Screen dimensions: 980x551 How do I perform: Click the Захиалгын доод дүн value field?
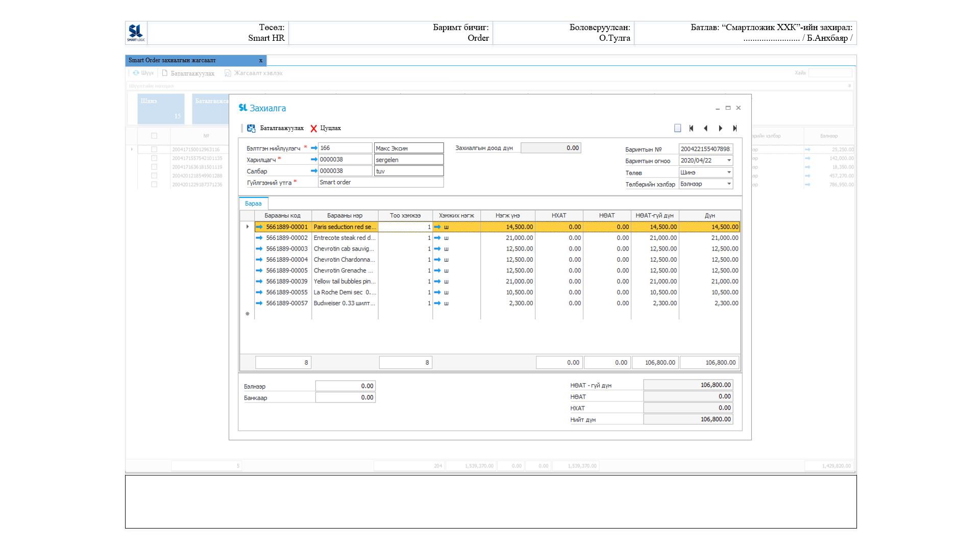pyautogui.click(x=551, y=148)
